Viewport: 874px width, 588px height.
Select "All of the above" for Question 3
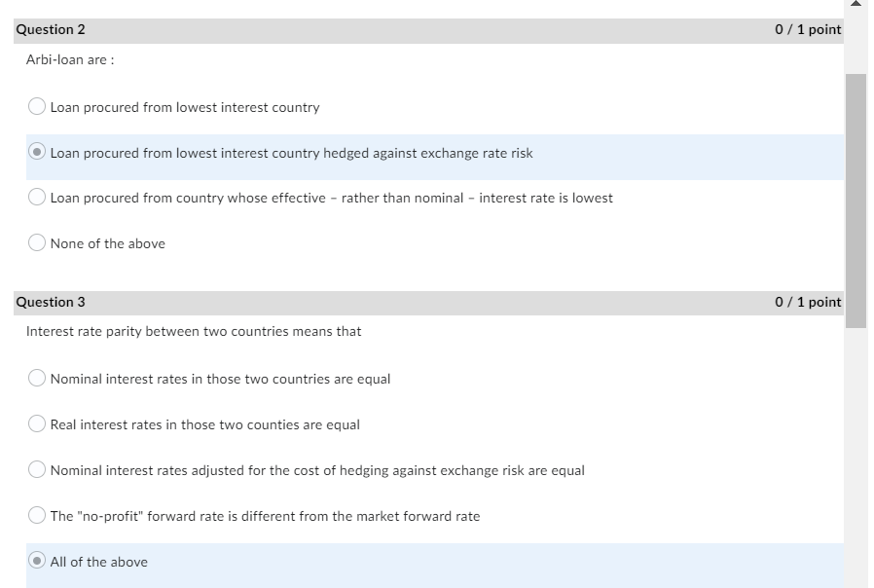click(36, 562)
